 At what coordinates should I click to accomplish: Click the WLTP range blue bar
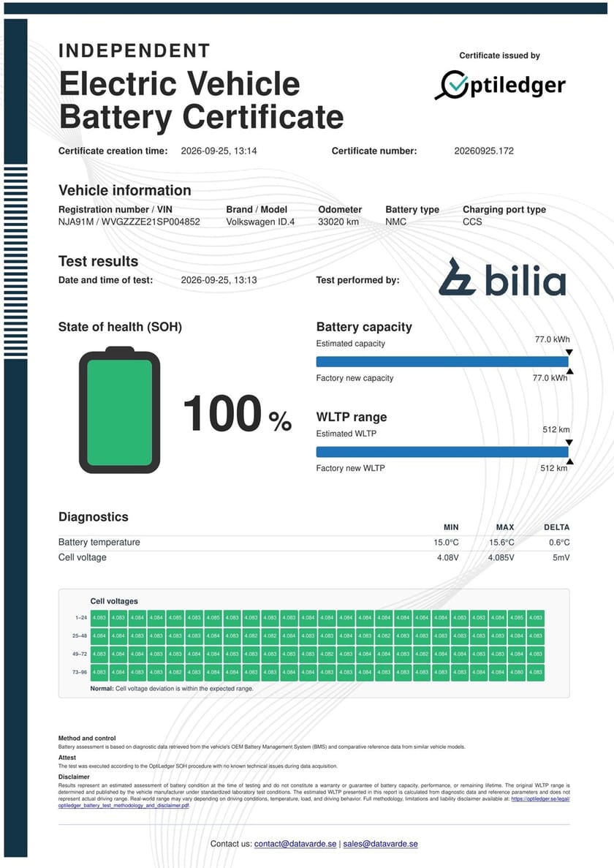tap(442, 452)
